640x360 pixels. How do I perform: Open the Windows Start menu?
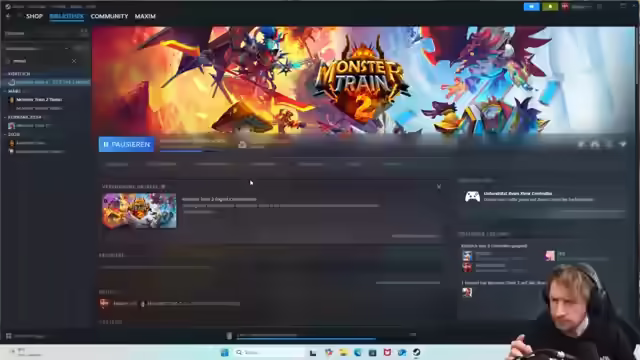point(224,352)
